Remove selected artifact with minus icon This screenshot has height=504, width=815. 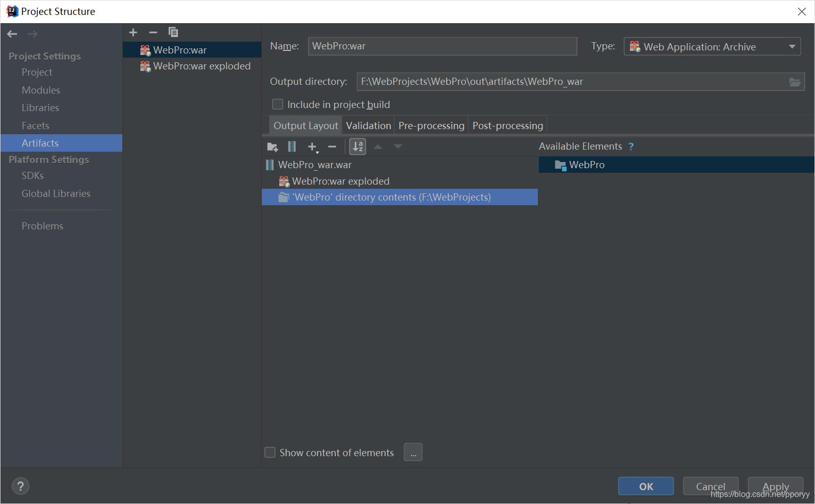click(153, 32)
